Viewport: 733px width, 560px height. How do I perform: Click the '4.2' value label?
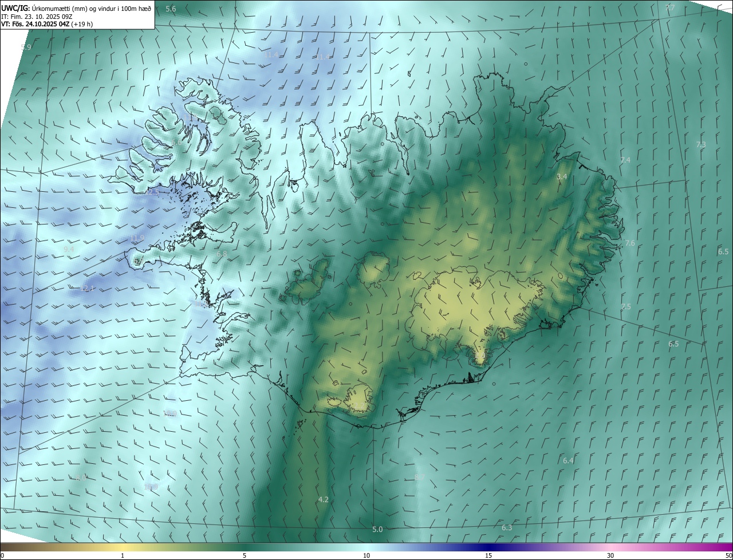323,499
